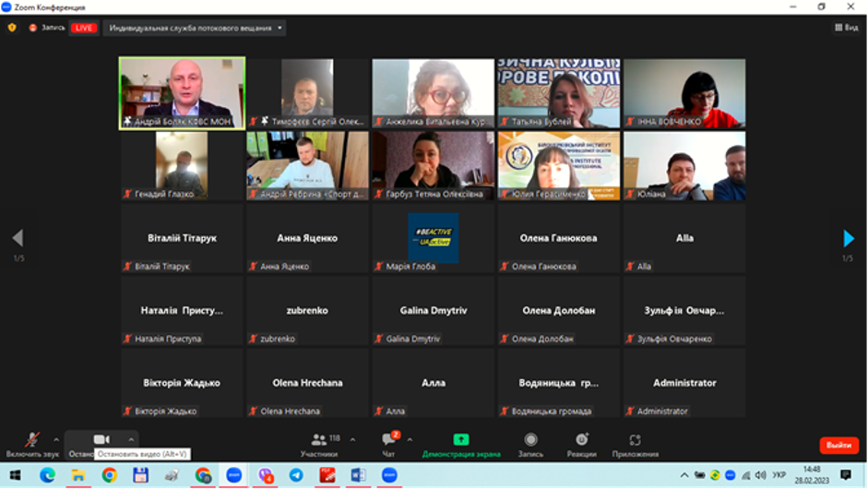Click the encryption shield icon

coord(12,28)
